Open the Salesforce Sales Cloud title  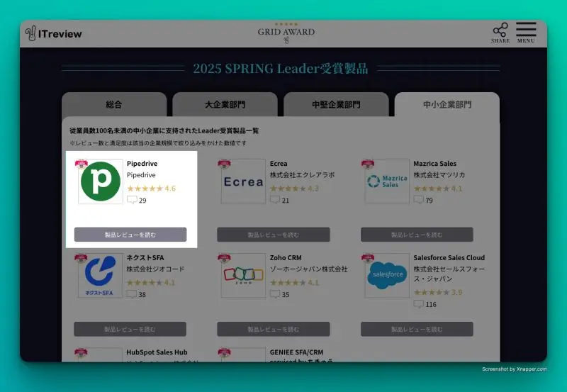449,257
